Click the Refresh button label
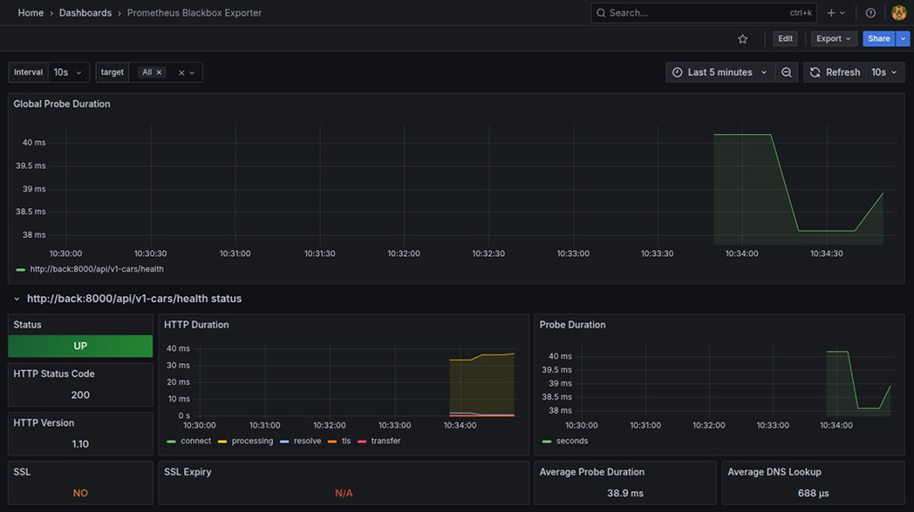The width and height of the screenshot is (914, 512). (842, 72)
